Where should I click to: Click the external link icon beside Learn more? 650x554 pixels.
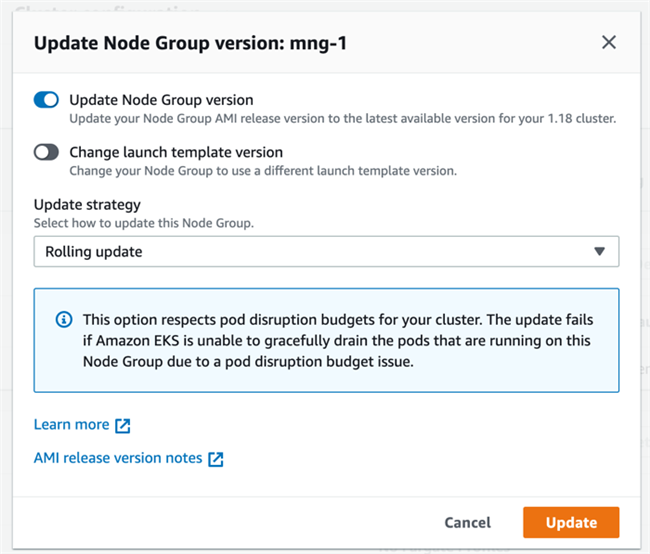pyautogui.click(x=123, y=425)
